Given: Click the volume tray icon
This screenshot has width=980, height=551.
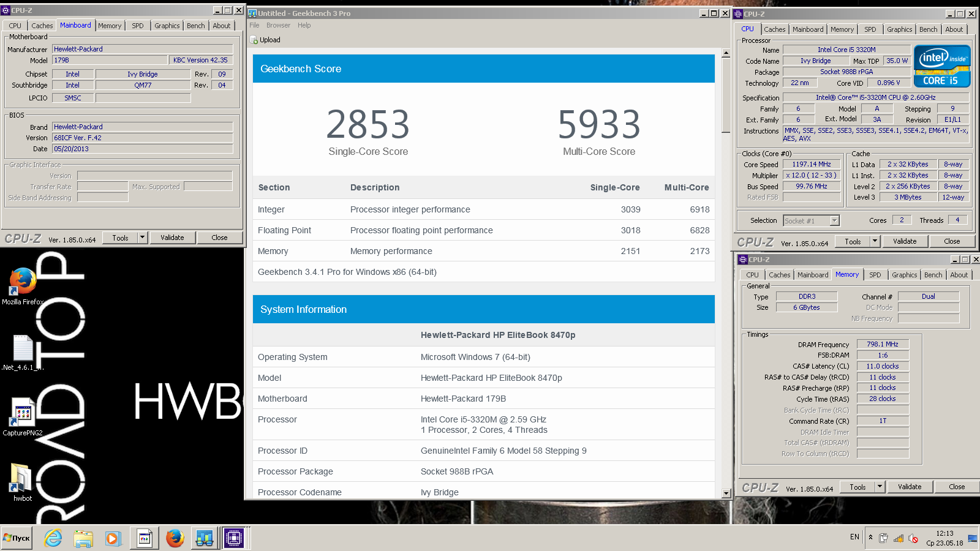Looking at the screenshot, I should pyautogui.click(x=913, y=539).
